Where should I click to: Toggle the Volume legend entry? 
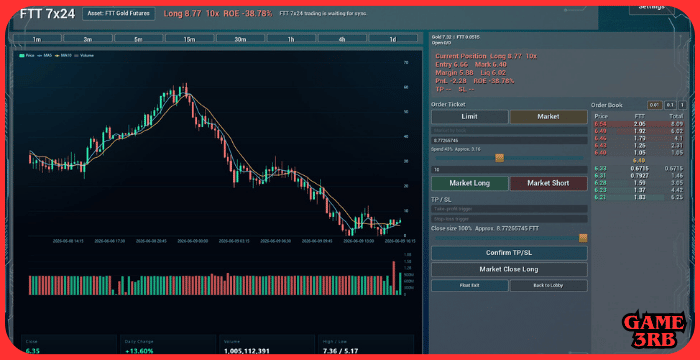pyautogui.click(x=84, y=55)
